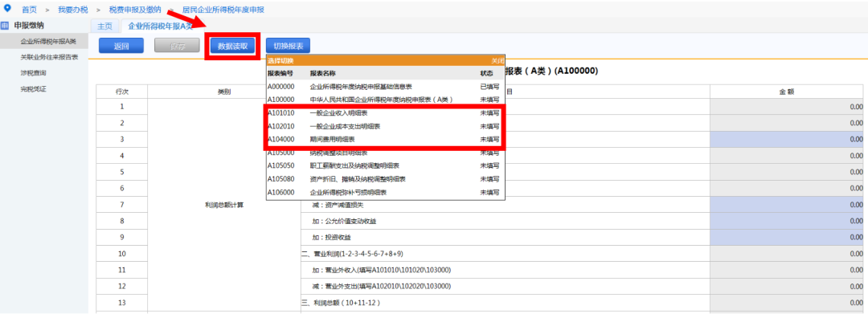This screenshot has width=868, height=314.
Task: Choose A105050 职工薪酬支出及纳税调整明细表
Action: coord(385,166)
